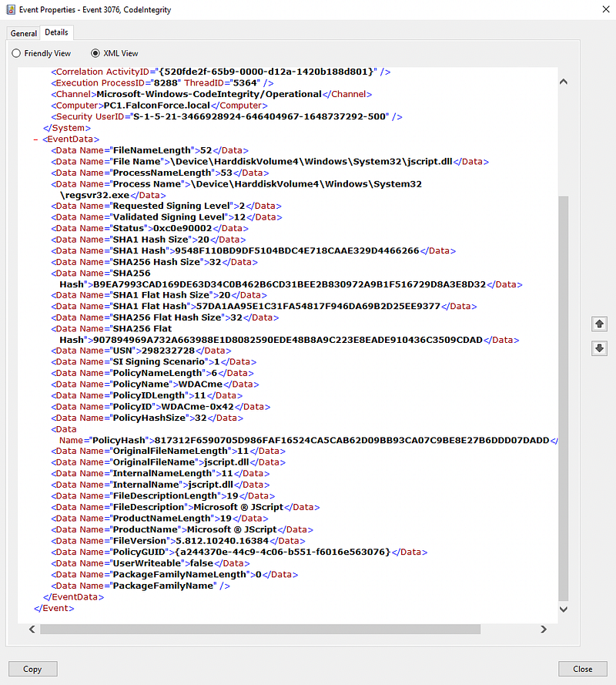Click the Execution ProcessID 8288 line
The width and height of the screenshot is (616, 685).
tap(162, 83)
